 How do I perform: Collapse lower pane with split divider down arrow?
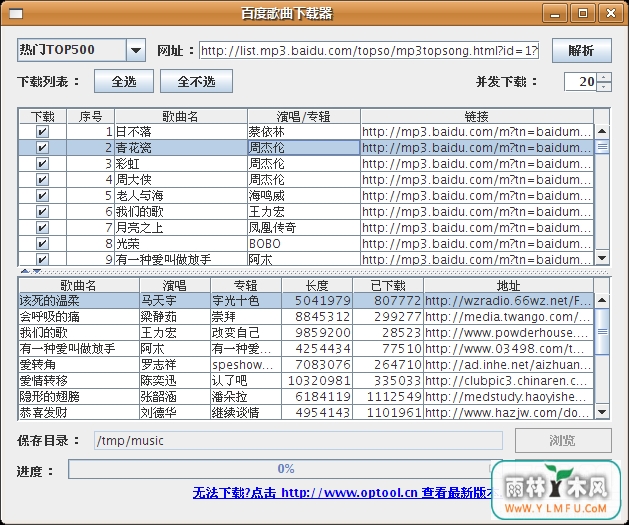(37, 272)
